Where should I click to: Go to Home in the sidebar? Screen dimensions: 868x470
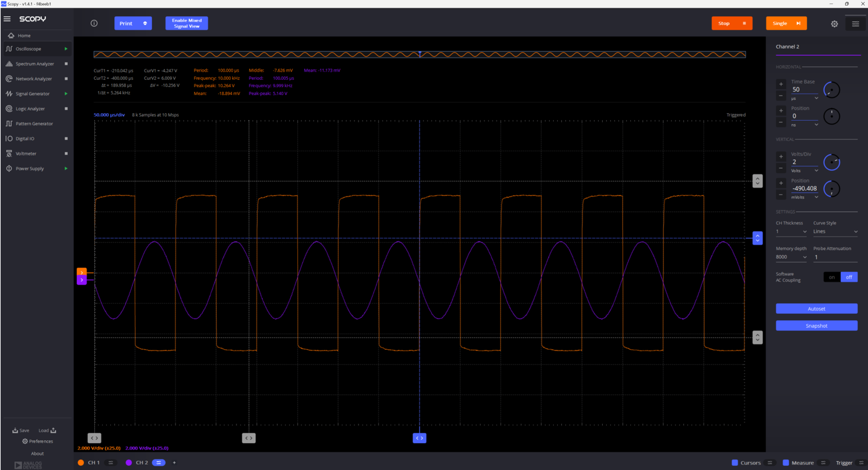(24, 36)
